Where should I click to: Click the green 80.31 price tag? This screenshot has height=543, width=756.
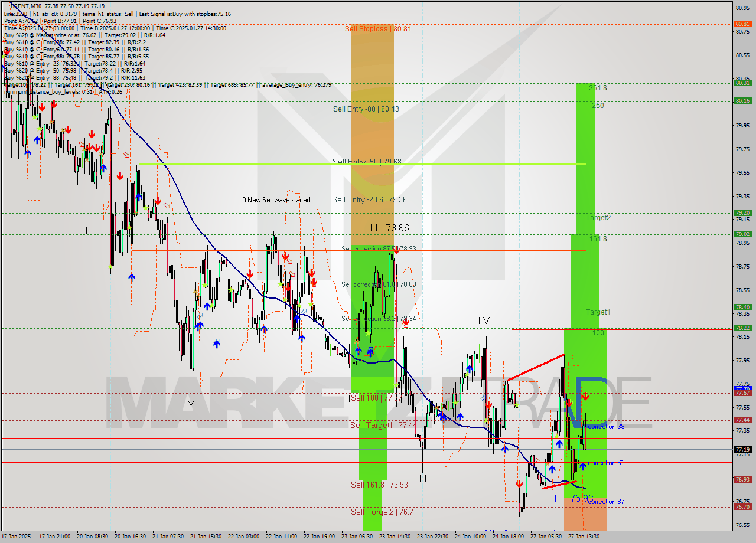pos(742,83)
